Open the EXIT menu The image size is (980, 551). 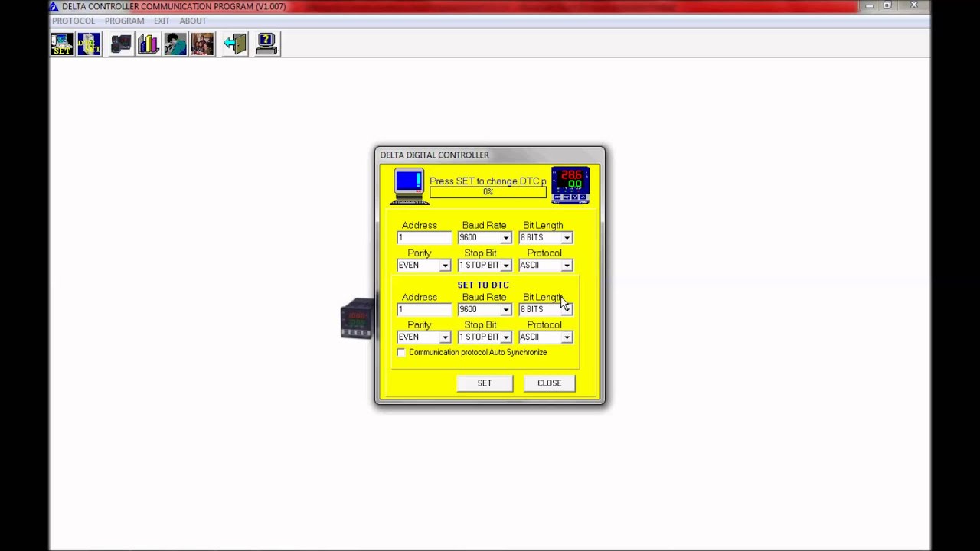coord(162,21)
